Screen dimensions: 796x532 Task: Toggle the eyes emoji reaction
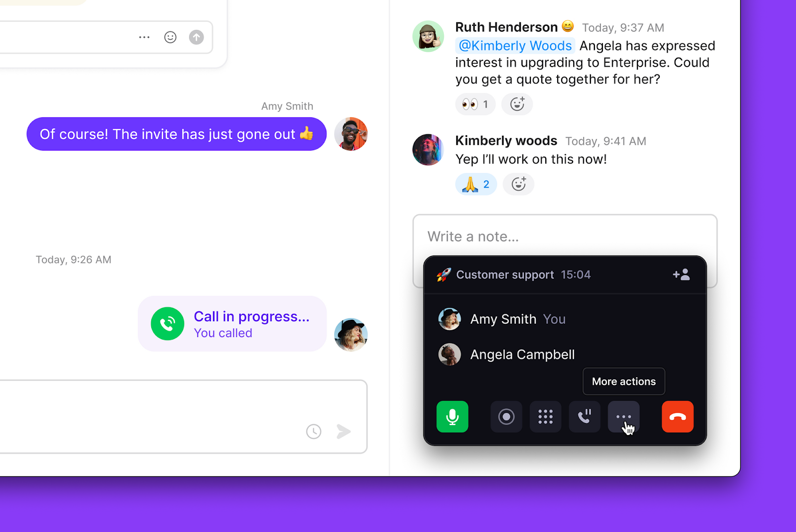pos(475,104)
